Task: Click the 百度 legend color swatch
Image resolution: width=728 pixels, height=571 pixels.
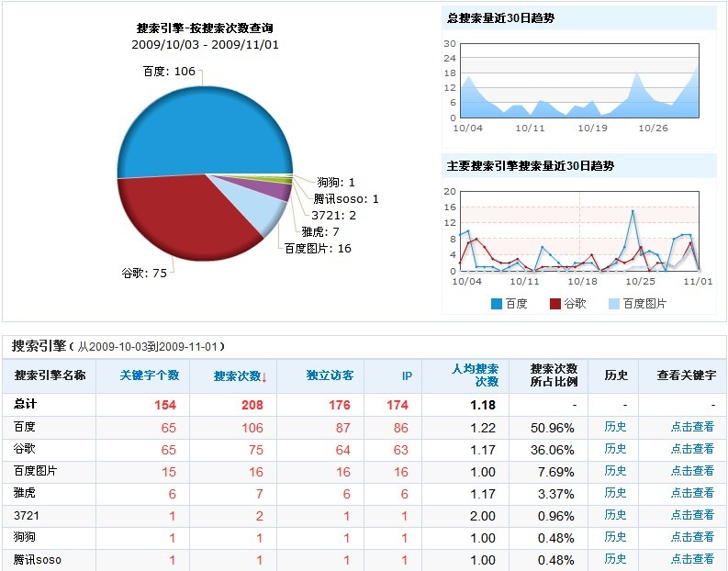Action: point(497,304)
